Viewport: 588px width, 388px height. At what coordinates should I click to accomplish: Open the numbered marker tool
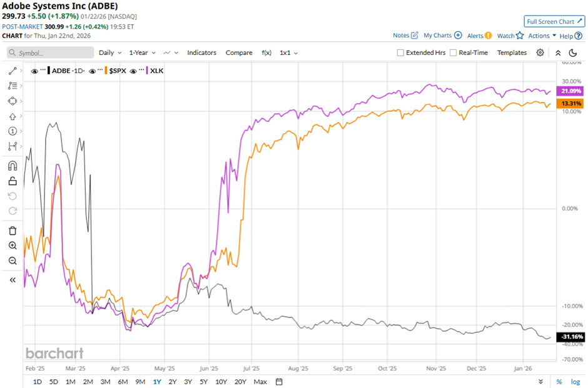(x=13, y=131)
